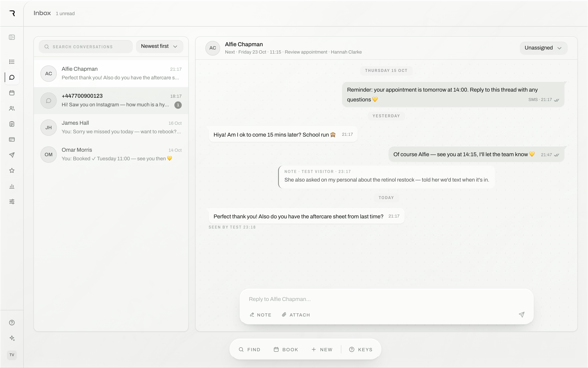Open the help question mark sidebar icon
The image size is (588, 368).
pyautogui.click(x=12, y=322)
